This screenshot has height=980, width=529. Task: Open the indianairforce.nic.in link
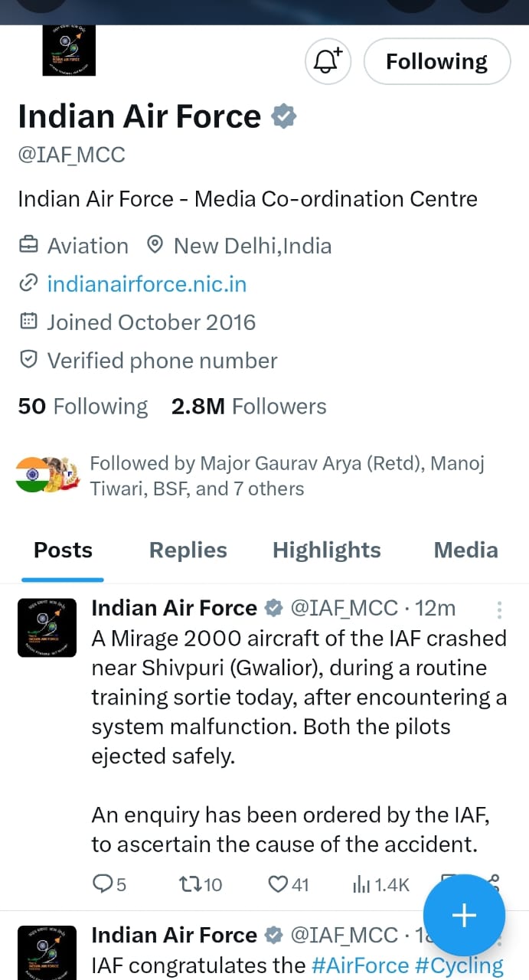146,284
